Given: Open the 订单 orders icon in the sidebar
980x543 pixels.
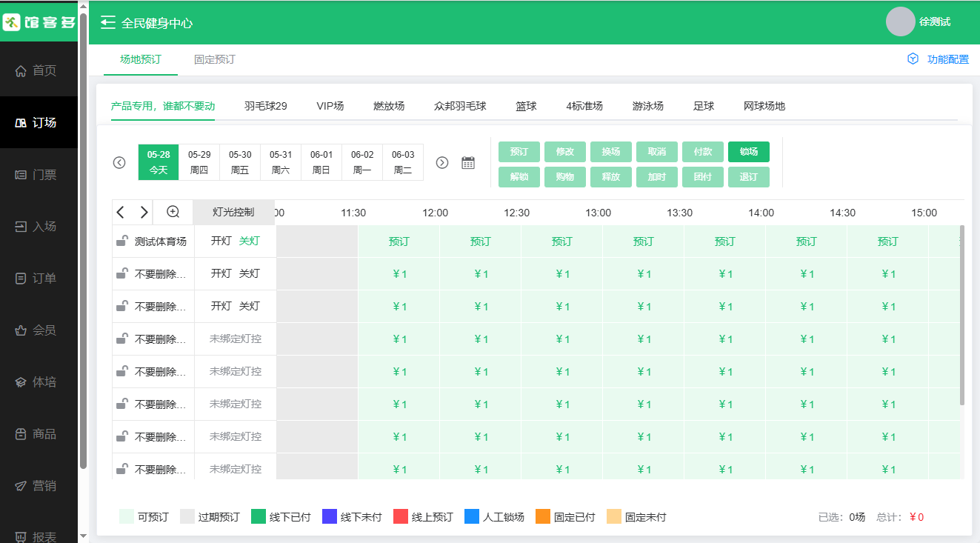Looking at the screenshot, I should tap(21, 279).
